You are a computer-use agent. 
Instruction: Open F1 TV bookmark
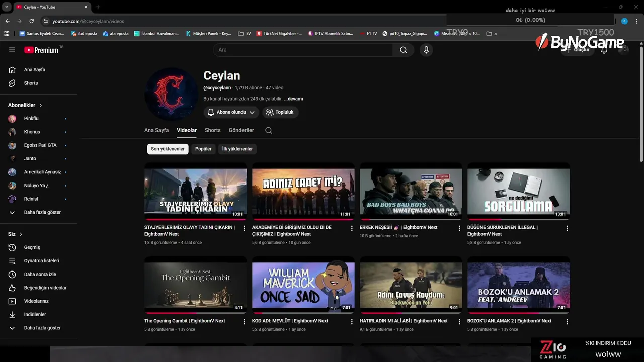click(368, 34)
